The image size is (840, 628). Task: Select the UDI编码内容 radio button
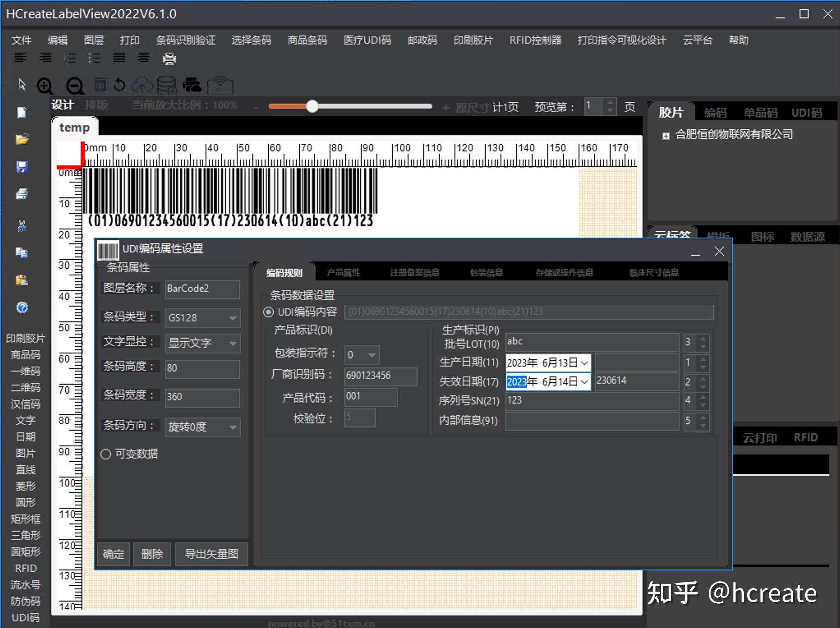(x=269, y=312)
